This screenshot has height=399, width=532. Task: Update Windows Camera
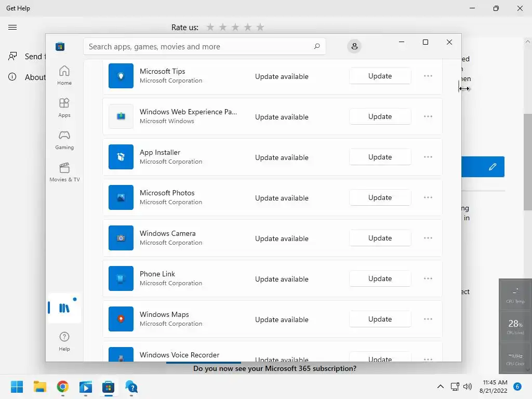pos(380,238)
